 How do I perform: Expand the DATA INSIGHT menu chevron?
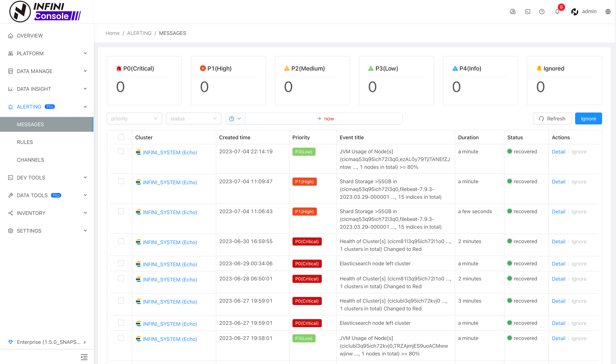[x=85, y=89]
